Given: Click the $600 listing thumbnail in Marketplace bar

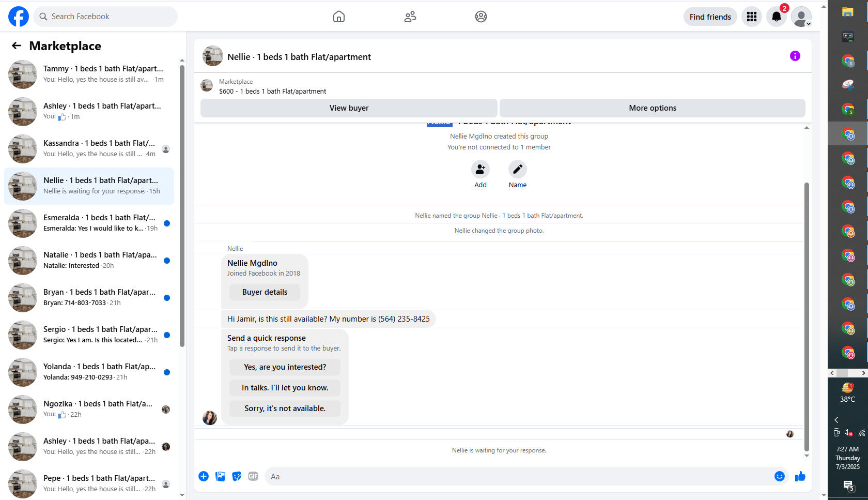Looking at the screenshot, I should (207, 85).
